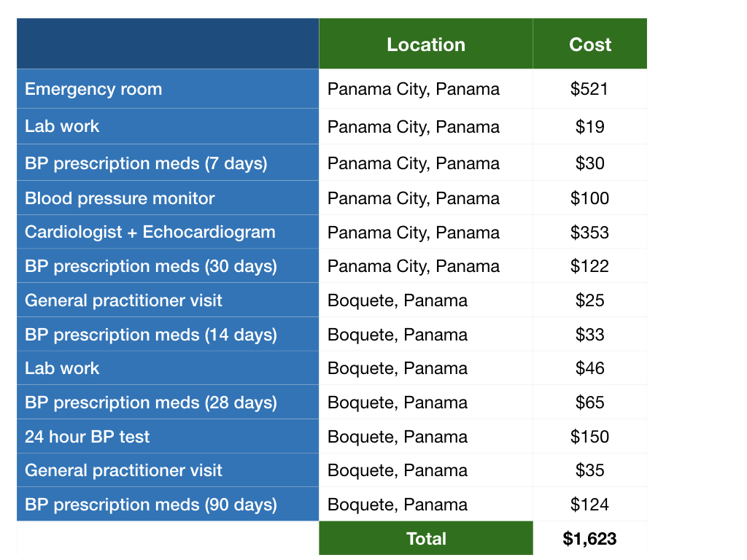
Task: Click the Cost column header
Action: [x=589, y=44]
